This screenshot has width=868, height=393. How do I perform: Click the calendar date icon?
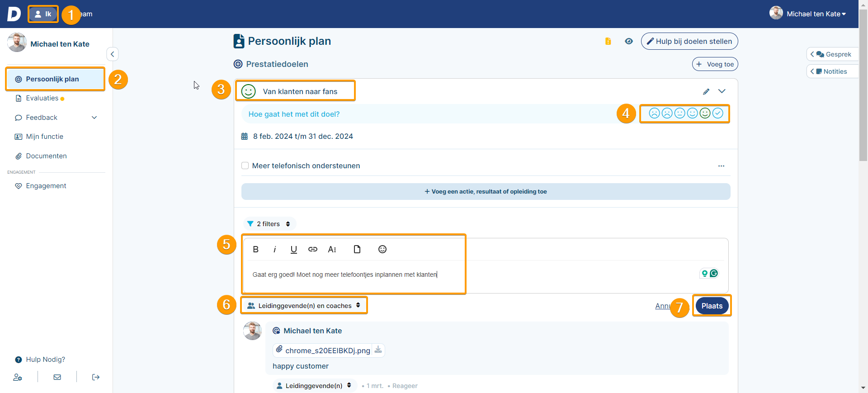(x=244, y=136)
